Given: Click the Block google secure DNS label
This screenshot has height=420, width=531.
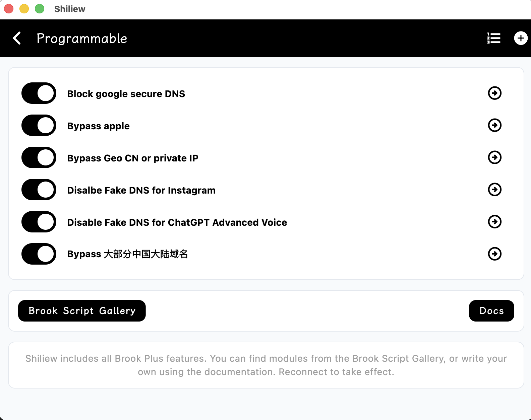Looking at the screenshot, I should point(126,94).
